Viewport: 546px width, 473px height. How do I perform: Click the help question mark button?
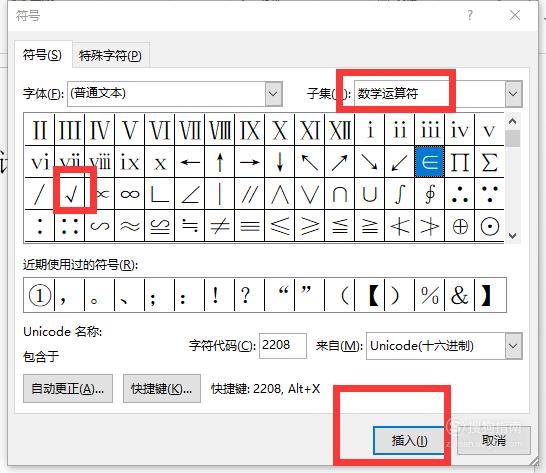click(470, 15)
